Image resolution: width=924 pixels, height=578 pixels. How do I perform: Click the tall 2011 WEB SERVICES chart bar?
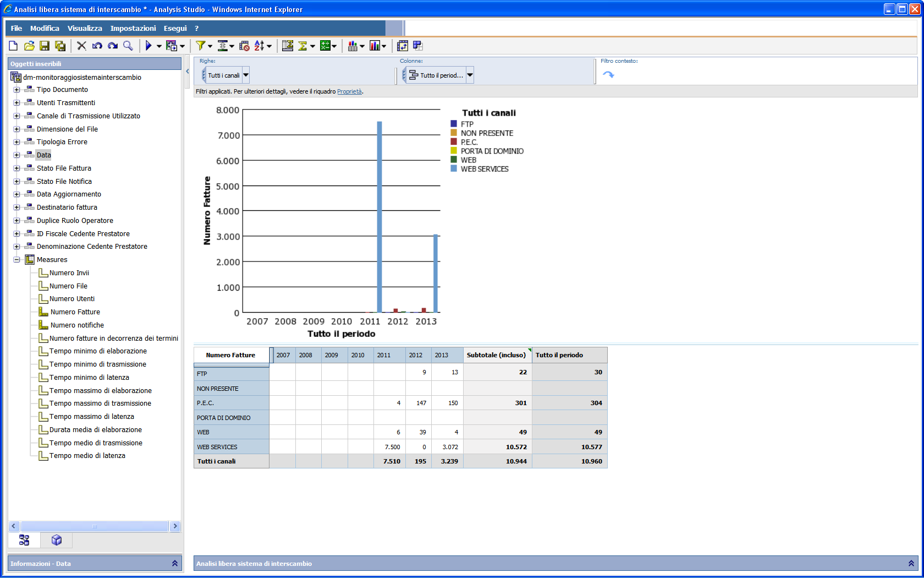coord(380,217)
